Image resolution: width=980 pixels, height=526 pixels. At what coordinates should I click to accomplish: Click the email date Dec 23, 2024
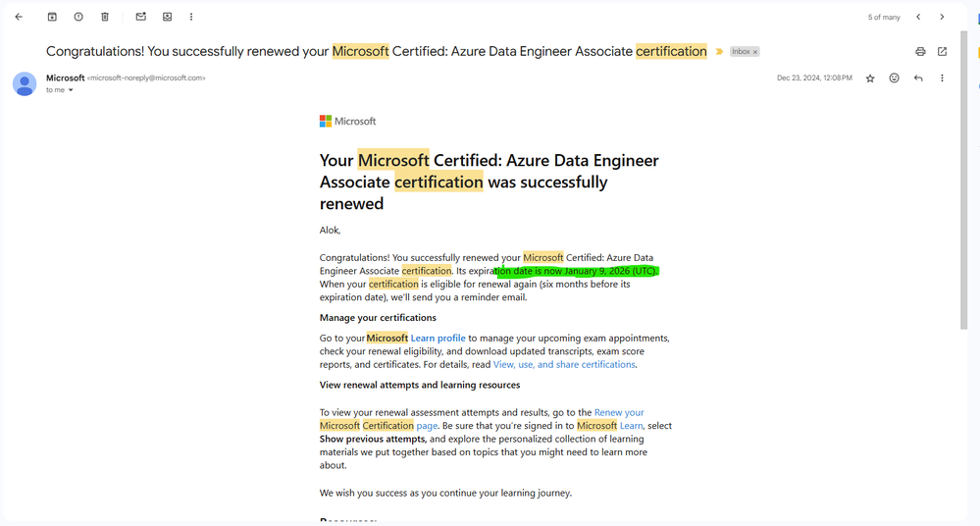point(814,79)
